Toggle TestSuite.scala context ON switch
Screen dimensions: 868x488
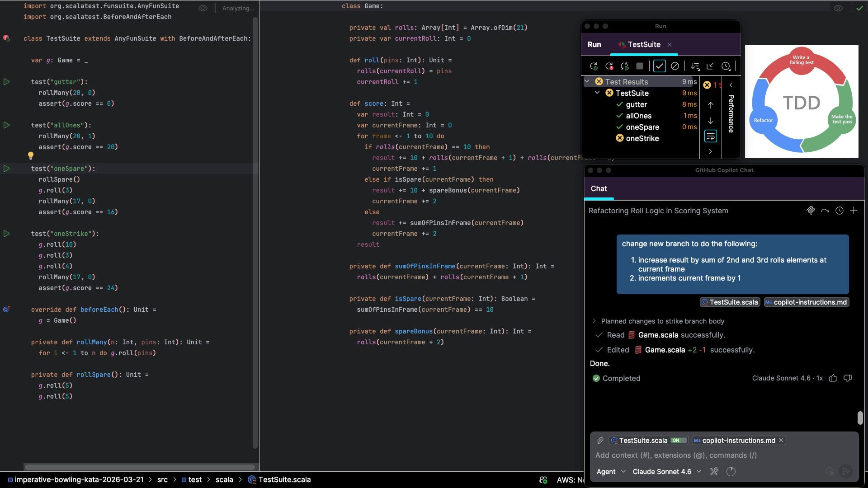coord(678,441)
